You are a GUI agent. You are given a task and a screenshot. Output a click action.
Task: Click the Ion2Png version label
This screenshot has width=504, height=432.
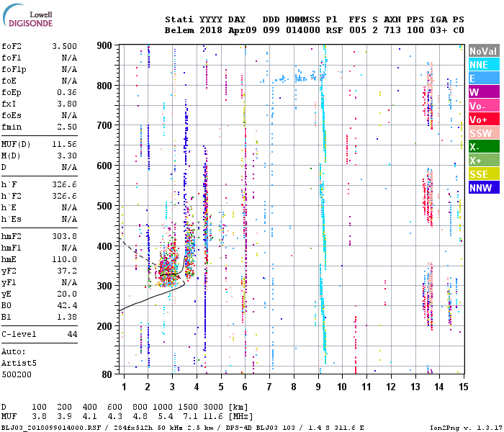tap(467, 428)
